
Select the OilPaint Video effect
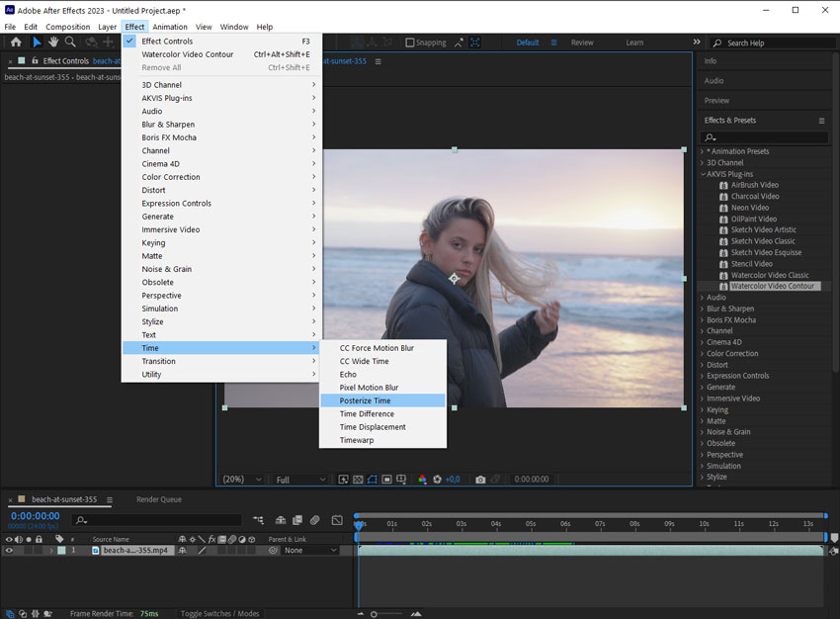pos(754,219)
